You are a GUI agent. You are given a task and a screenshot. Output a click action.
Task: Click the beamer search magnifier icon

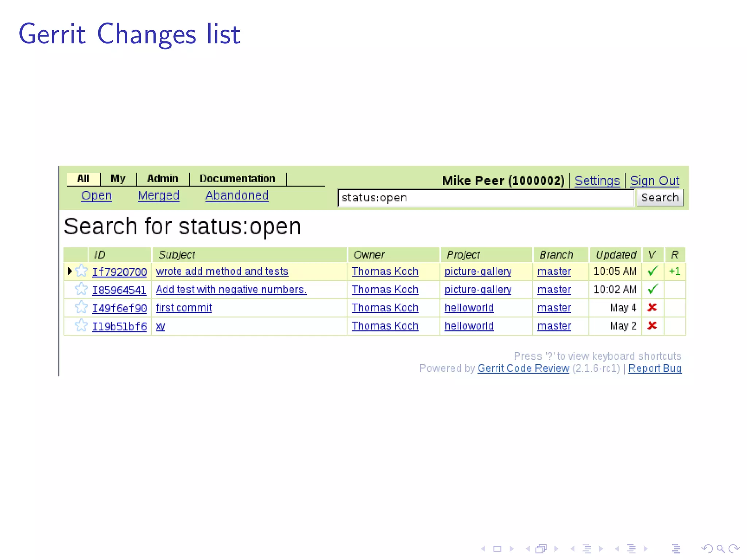pyautogui.click(x=720, y=549)
